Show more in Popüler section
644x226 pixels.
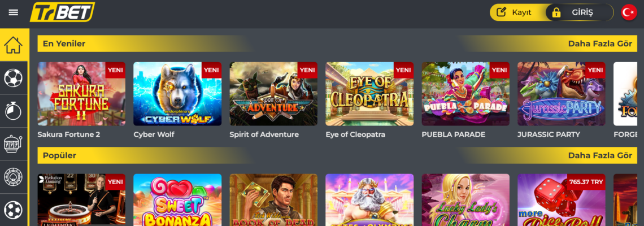(x=600, y=155)
